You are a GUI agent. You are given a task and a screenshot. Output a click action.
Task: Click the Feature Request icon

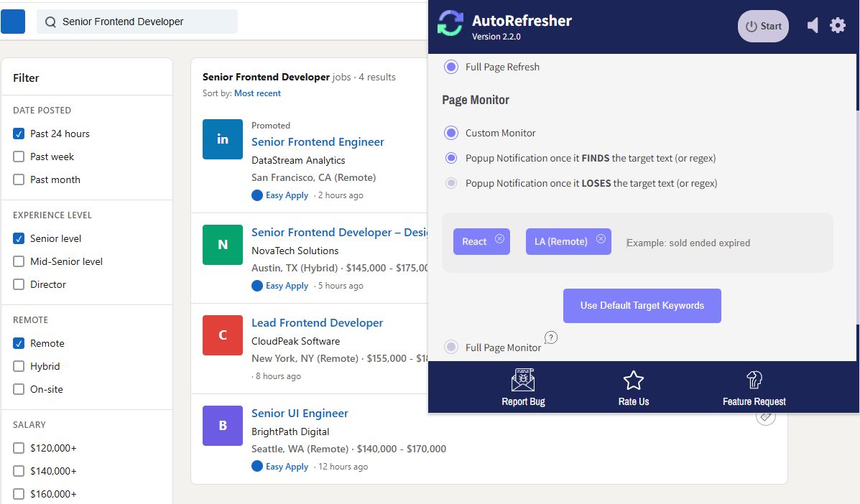(x=754, y=380)
